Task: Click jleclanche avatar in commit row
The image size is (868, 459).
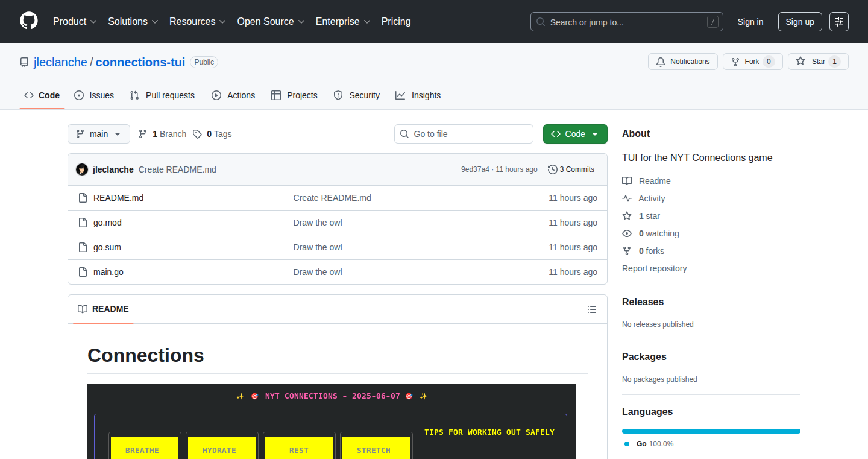Action: (82, 169)
